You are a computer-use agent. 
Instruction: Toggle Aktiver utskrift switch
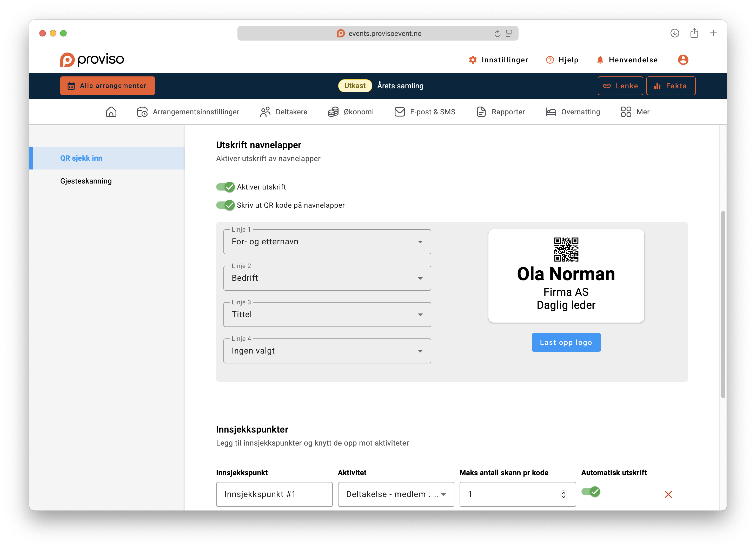coord(225,187)
